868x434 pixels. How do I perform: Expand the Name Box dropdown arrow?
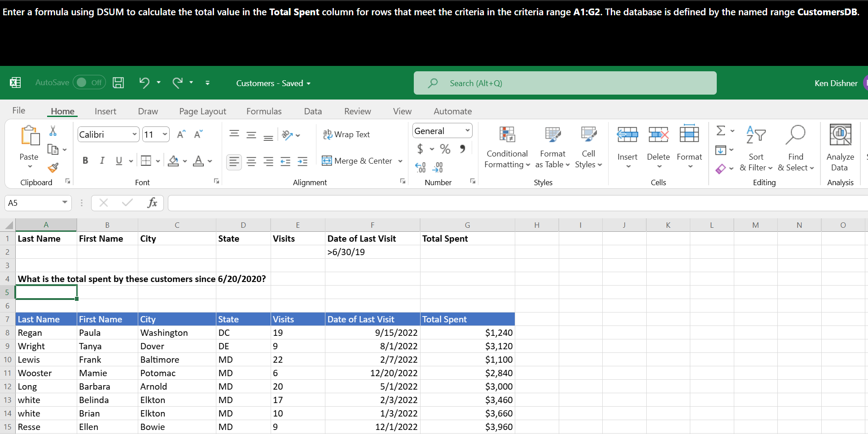pos(65,203)
